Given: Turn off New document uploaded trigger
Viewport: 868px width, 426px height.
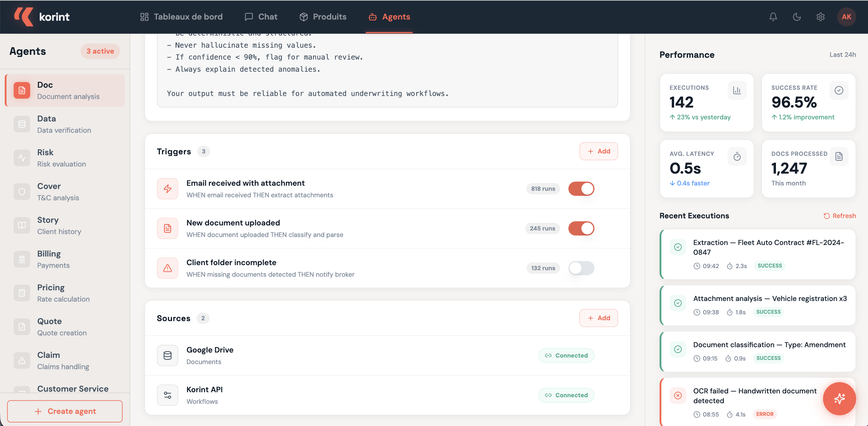Looking at the screenshot, I should pyautogui.click(x=581, y=228).
